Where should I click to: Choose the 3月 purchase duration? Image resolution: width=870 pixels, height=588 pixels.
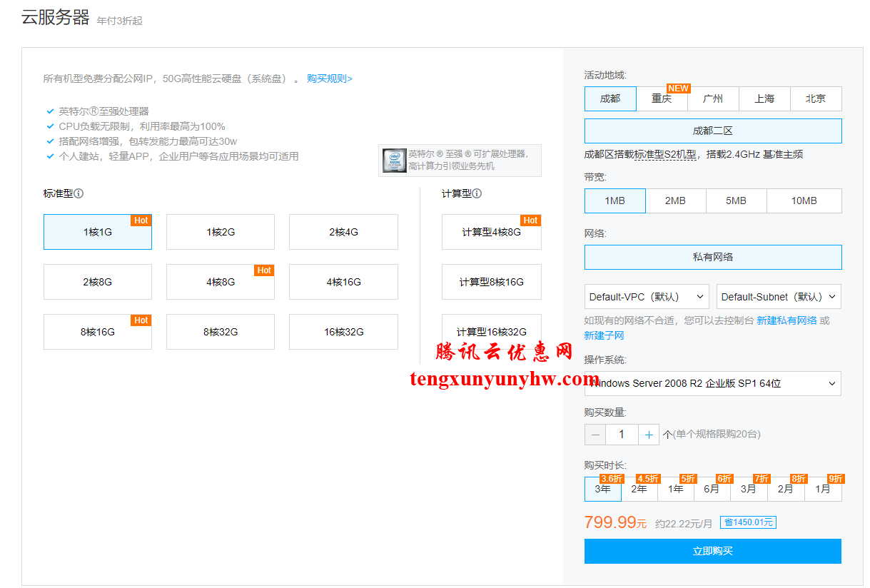coord(749,489)
